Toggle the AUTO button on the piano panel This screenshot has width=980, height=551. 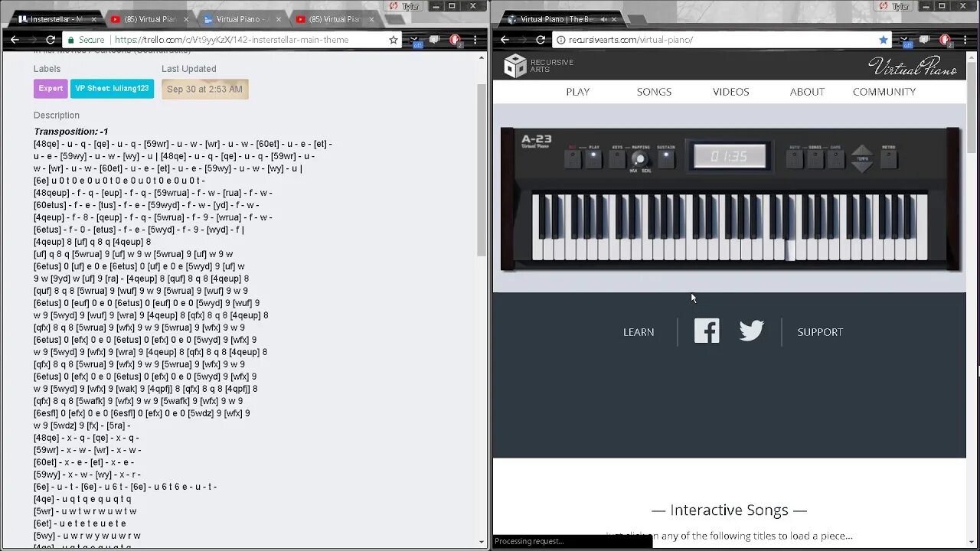[x=795, y=159]
